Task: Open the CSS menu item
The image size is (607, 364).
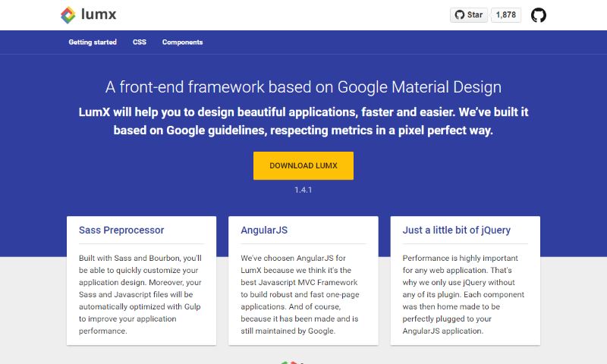Action: 140,42
